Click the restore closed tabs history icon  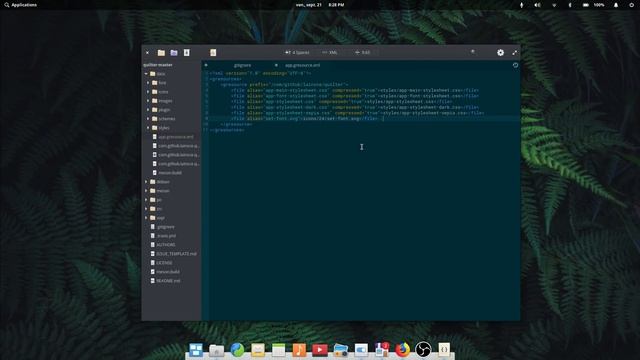(x=516, y=65)
